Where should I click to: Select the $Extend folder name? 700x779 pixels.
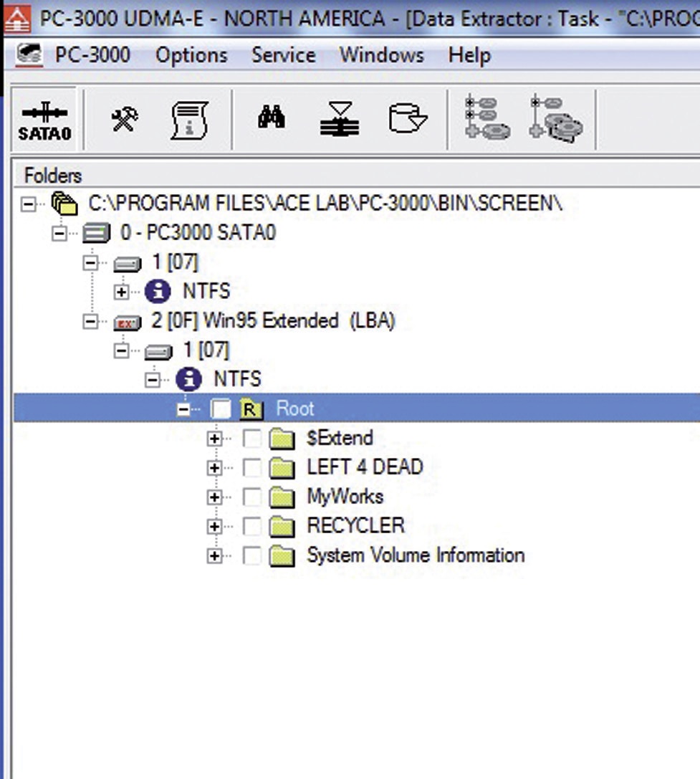click(x=340, y=438)
